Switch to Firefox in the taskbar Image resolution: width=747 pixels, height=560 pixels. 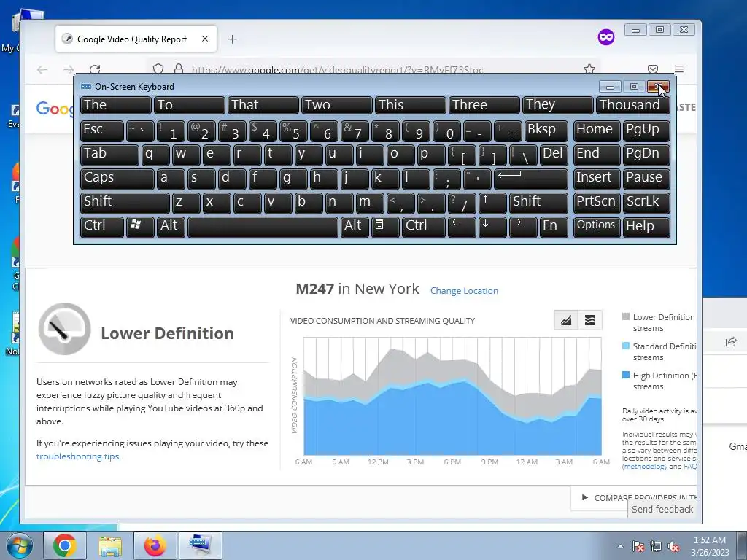pyautogui.click(x=155, y=545)
